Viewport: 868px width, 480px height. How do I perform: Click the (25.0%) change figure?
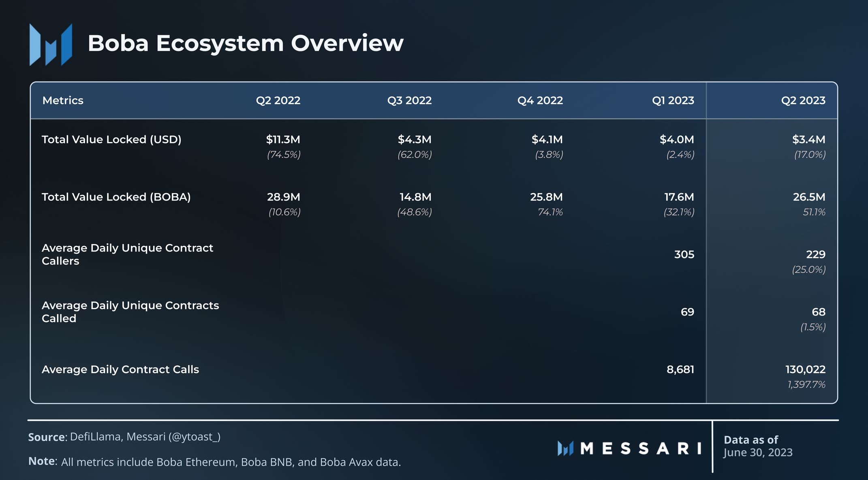(x=809, y=270)
